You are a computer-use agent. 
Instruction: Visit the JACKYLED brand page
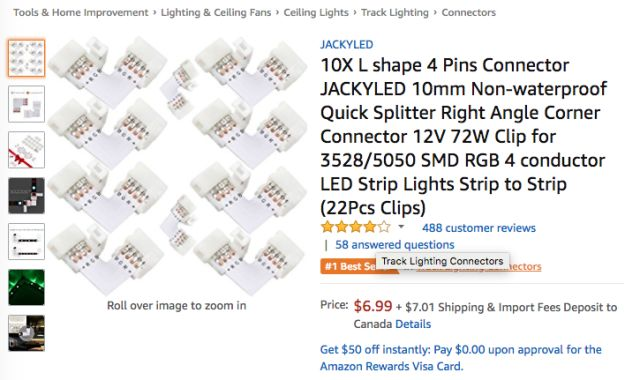click(x=347, y=44)
